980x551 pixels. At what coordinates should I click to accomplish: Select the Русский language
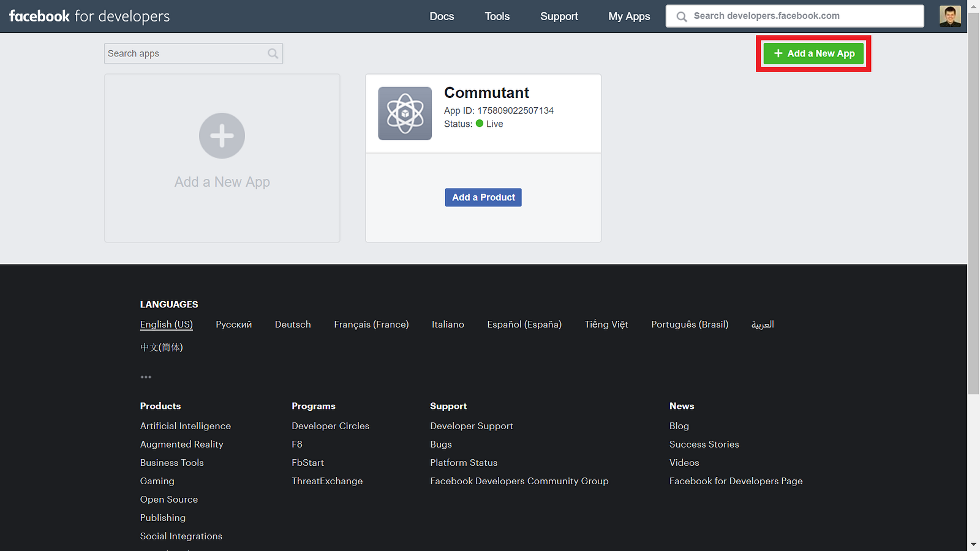point(233,324)
